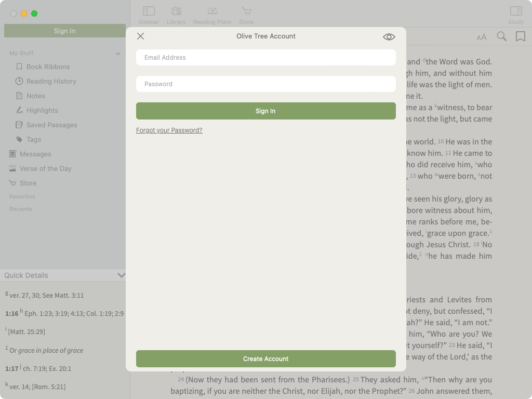Open the Store toolbar icon

coord(246,15)
